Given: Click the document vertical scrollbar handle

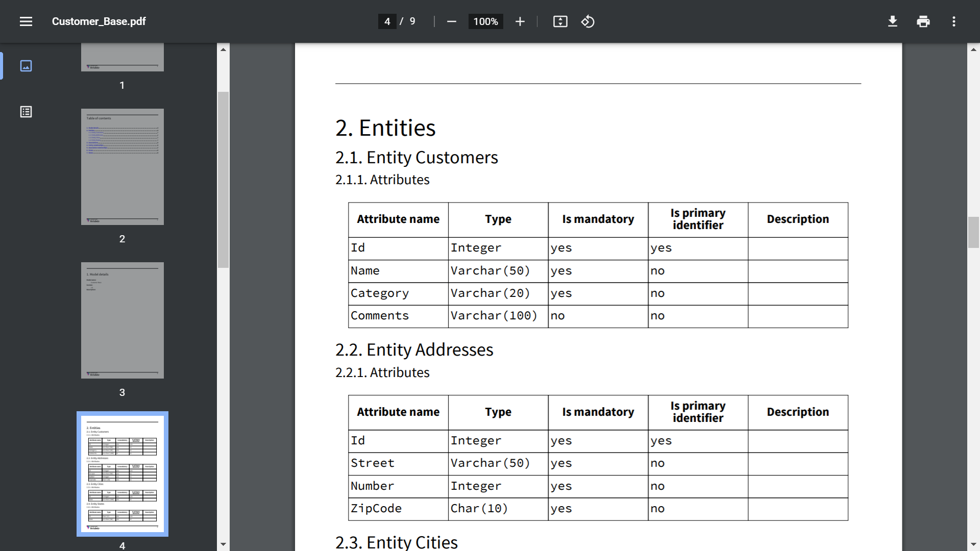Looking at the screenshot, I should [x=973, y=232].
